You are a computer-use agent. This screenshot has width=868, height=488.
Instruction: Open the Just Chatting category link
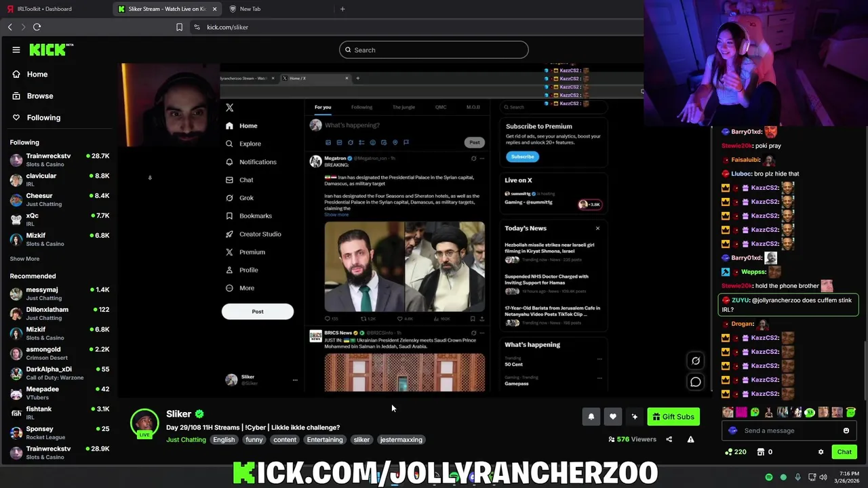click(x=186, y=439)
